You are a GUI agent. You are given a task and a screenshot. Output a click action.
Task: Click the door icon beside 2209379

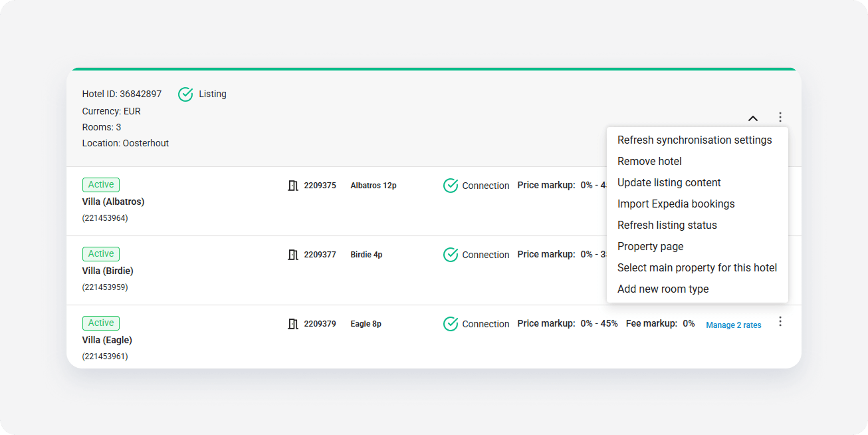point(293,324)
